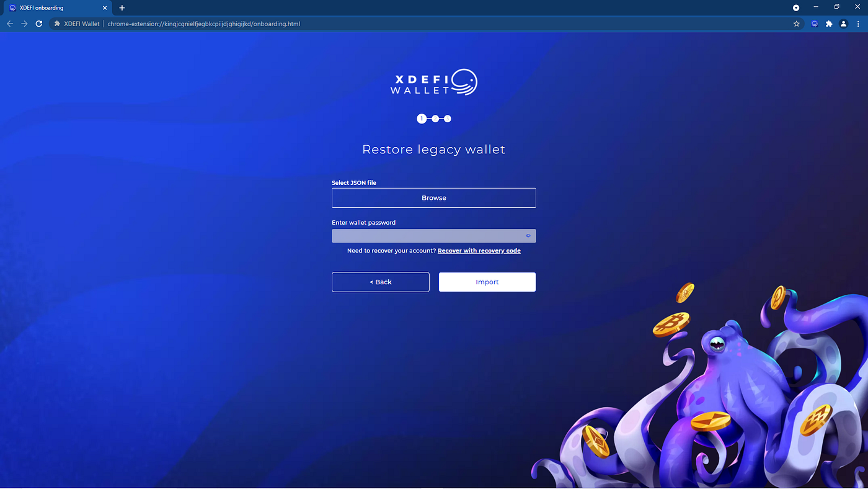Toggle password visibility eye icon
This screenshot has width=868, height=489.
(528, 236)
